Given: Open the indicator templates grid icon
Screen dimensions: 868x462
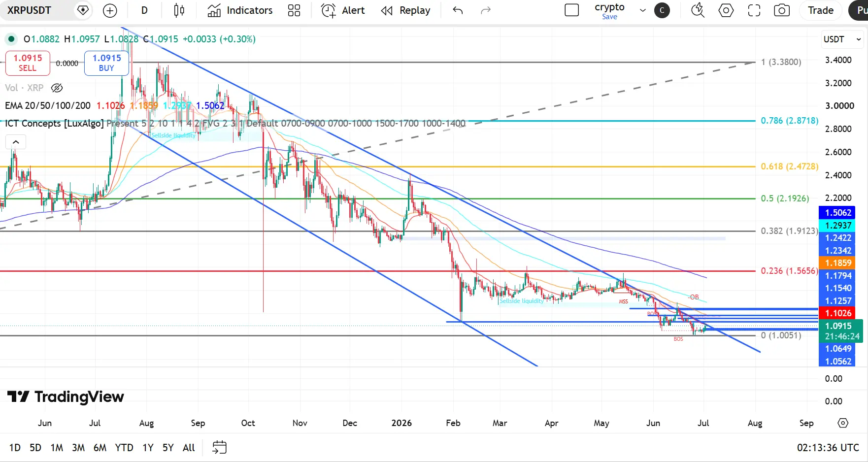Looking at the screenshot, I should pyautogui.click(x=294, y=10).
